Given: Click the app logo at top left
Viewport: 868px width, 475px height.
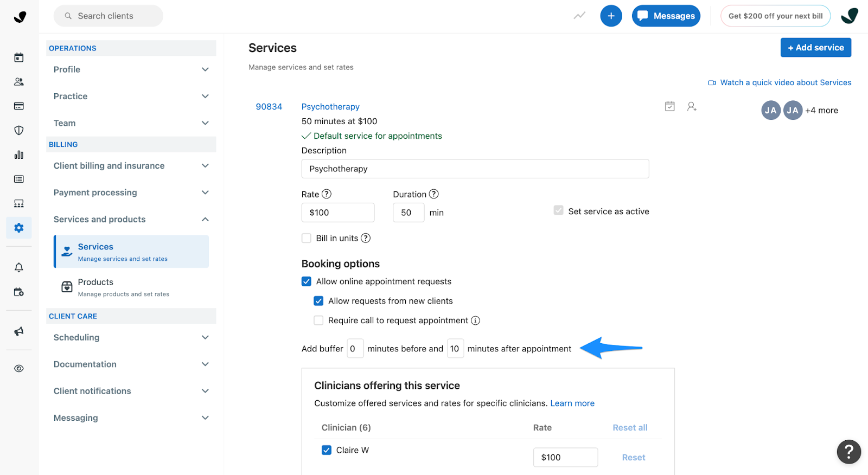Looking at the screenshot, I should tap(20, 17).
